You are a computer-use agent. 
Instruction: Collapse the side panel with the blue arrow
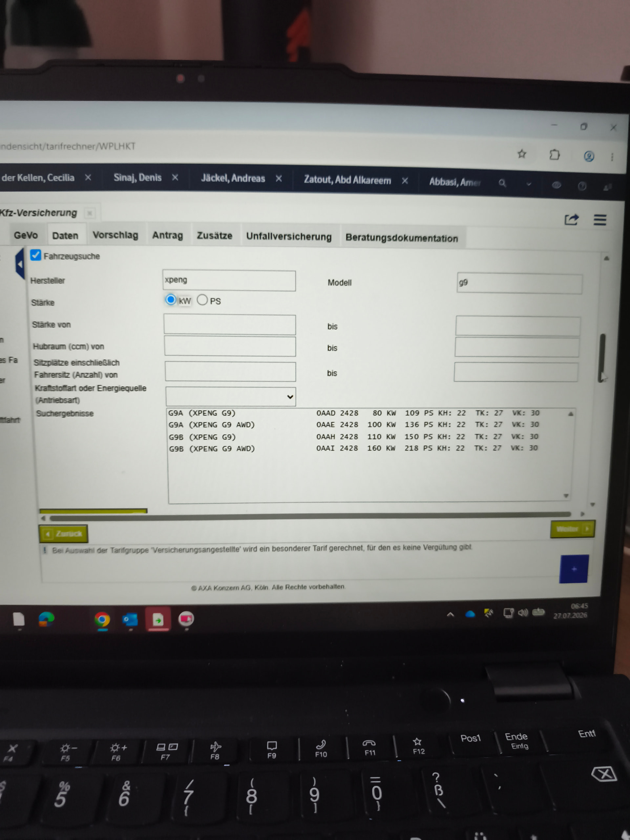point(20,264)
